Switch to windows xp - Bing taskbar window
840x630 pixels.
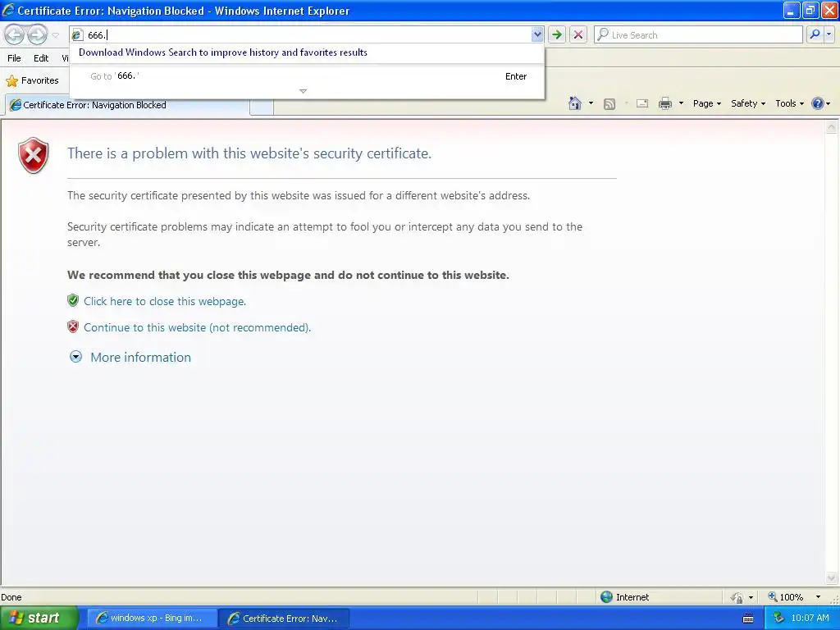coord(152,619)
